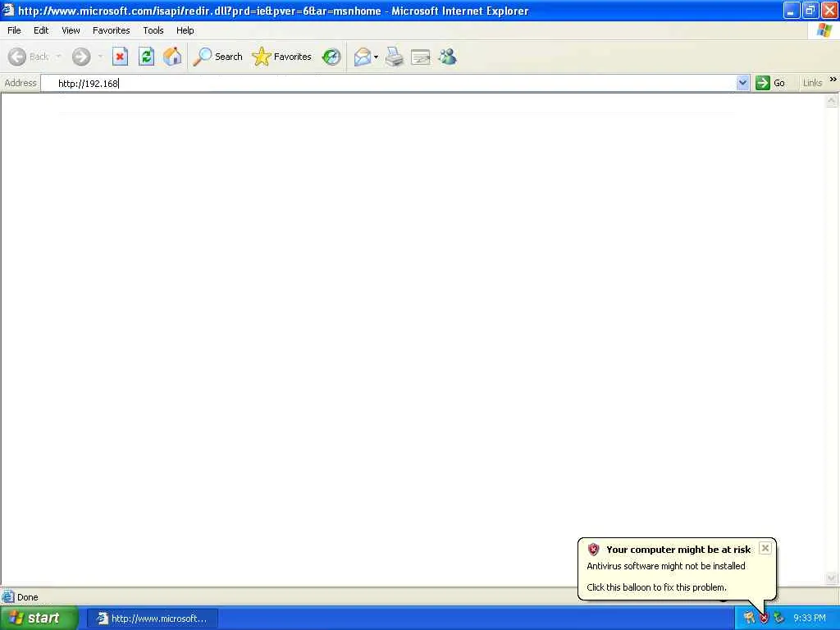Click the status bar page icon
This screenshot has width=840, height=630.
[x=8, y=597]
